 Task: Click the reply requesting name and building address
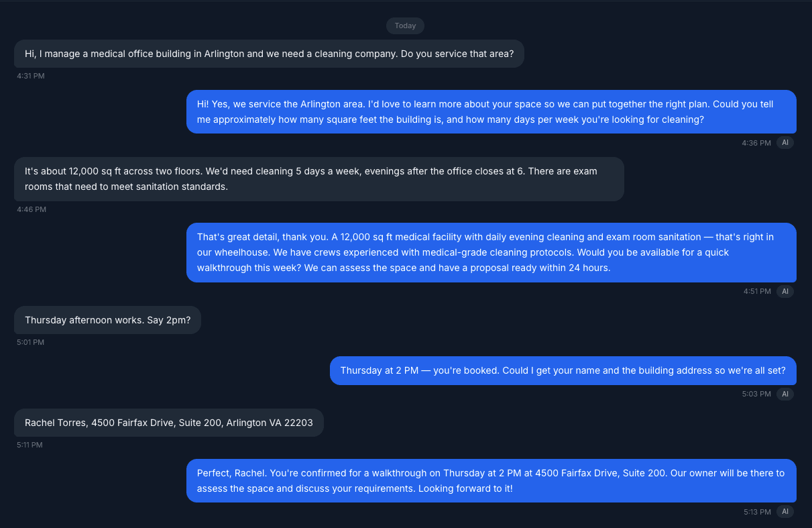562,370
